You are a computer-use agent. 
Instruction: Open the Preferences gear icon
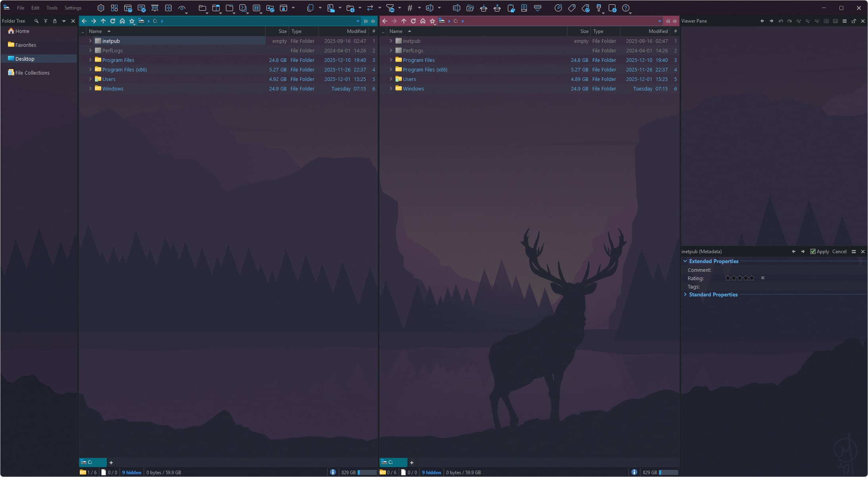(101, 8)
